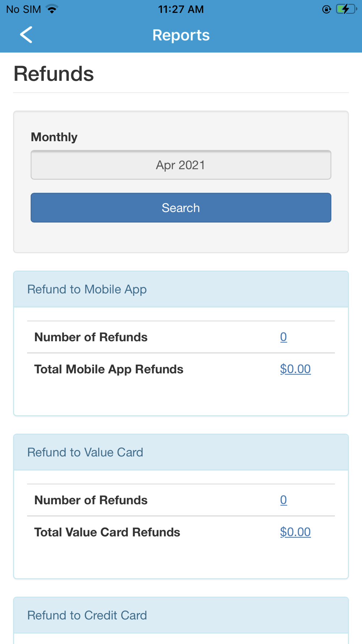Tap the battery charging icon

[345, 9]
